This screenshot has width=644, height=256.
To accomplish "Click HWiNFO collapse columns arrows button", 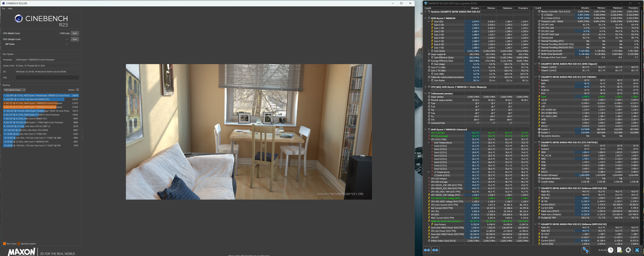I will tap(435, 250).
